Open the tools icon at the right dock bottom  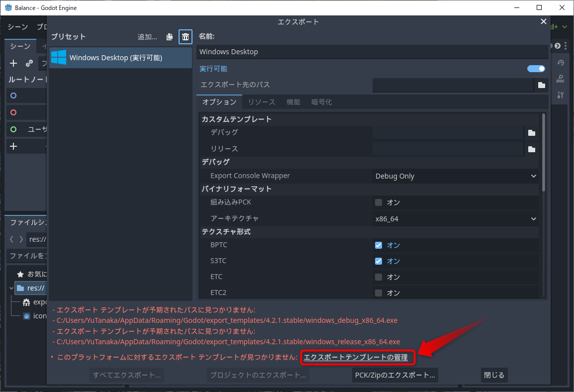(x=560, y=95)
